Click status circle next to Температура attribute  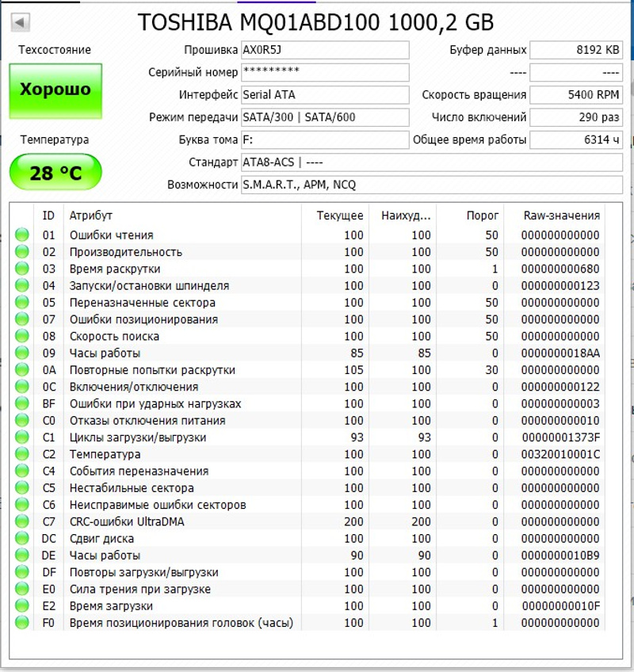[21, 455]
